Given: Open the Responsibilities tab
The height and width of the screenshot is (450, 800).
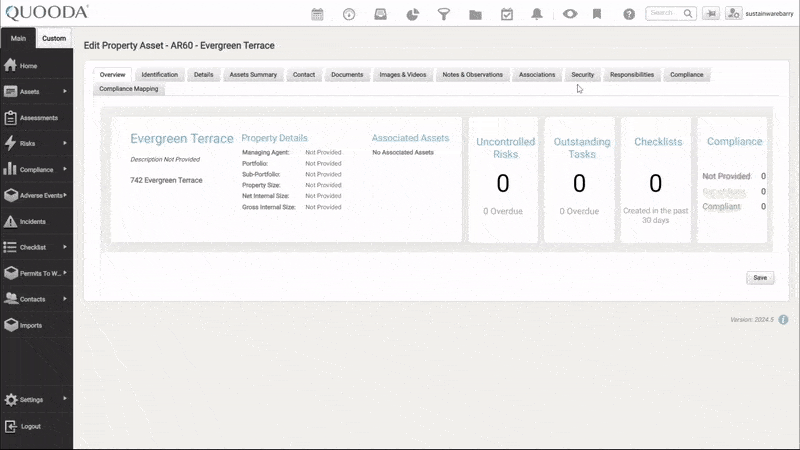Looking at the screenshot, I should [632, 74].
